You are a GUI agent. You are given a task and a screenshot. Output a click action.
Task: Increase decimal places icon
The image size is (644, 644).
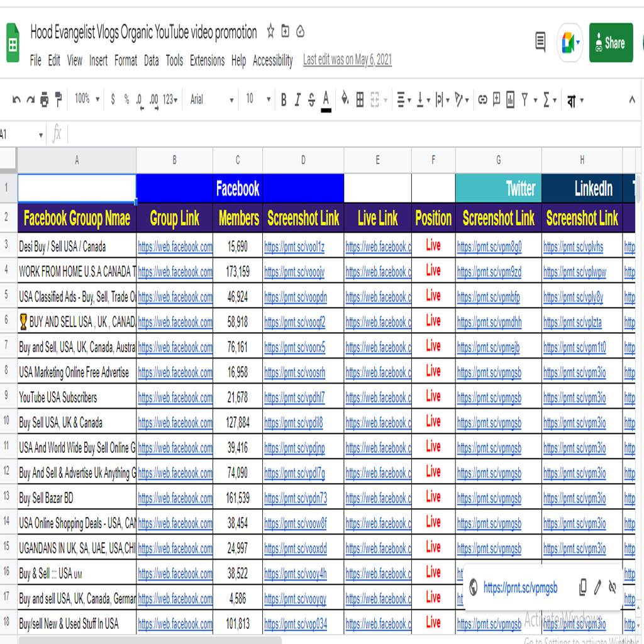tap(154, 100)
